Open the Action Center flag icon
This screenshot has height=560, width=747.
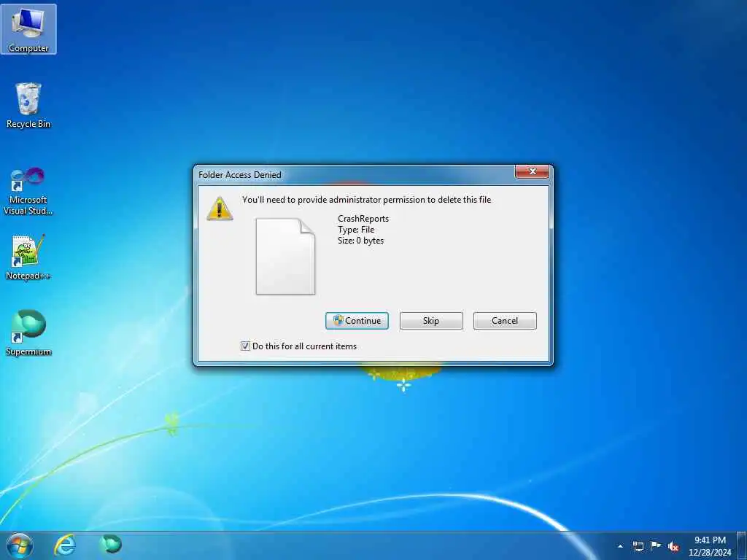point(656,545)
